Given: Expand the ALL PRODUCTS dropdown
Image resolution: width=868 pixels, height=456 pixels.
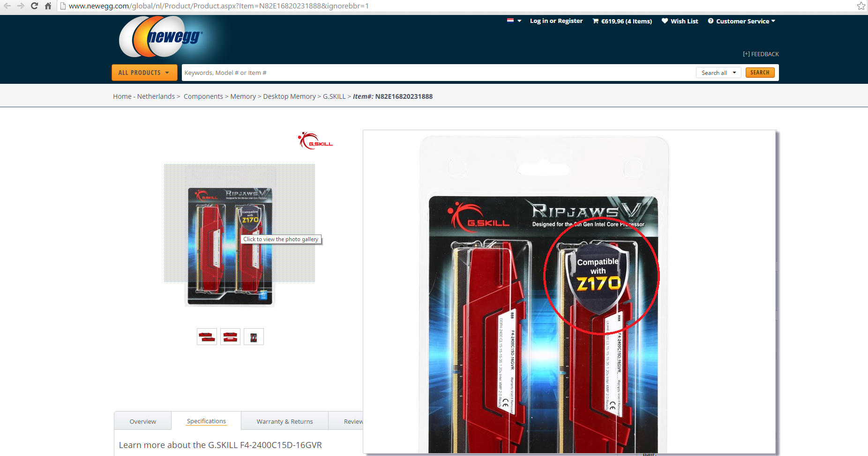Looking at the screenshot, I should tap(144, 73).
